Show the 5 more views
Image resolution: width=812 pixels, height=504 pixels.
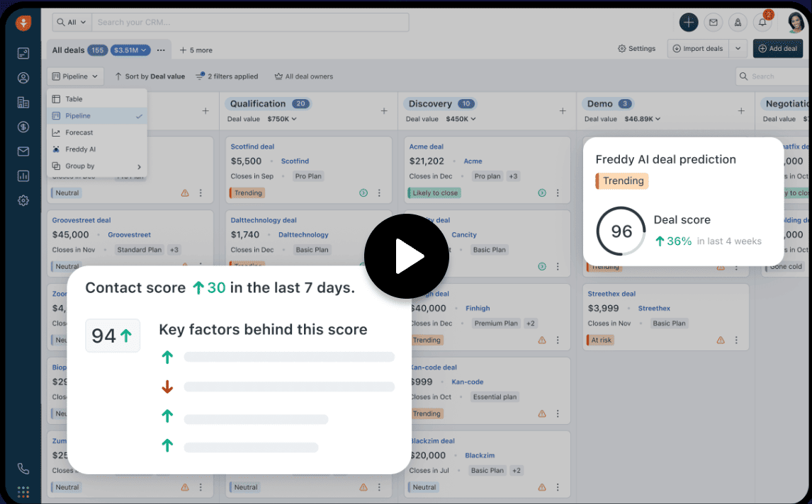click(196, 50)
